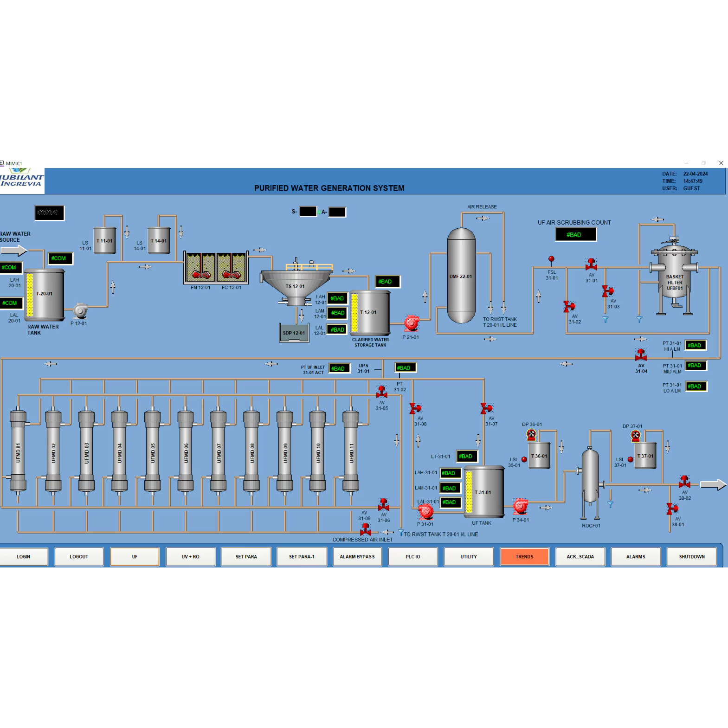
Task: Click valve AV 31-04 icon
Action: tap(641, 355)
